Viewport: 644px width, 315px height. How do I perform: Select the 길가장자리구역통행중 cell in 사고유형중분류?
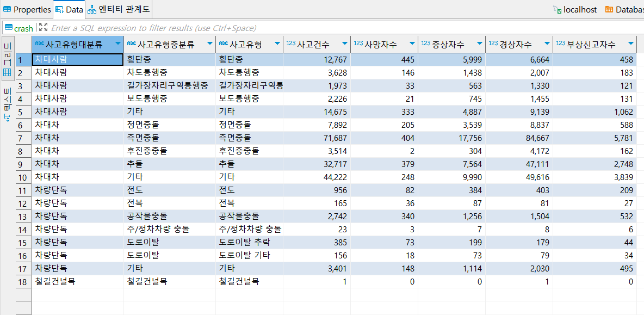(170, 86)
